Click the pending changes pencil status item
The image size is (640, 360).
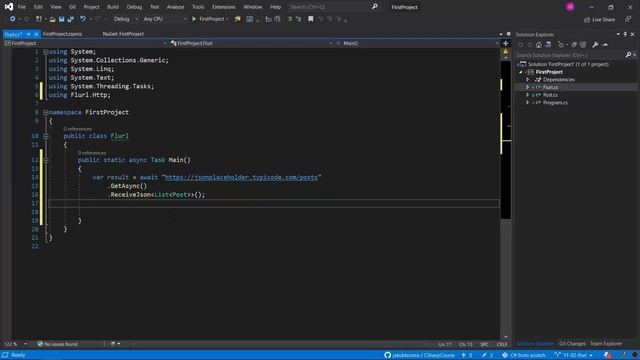(487, 355)
